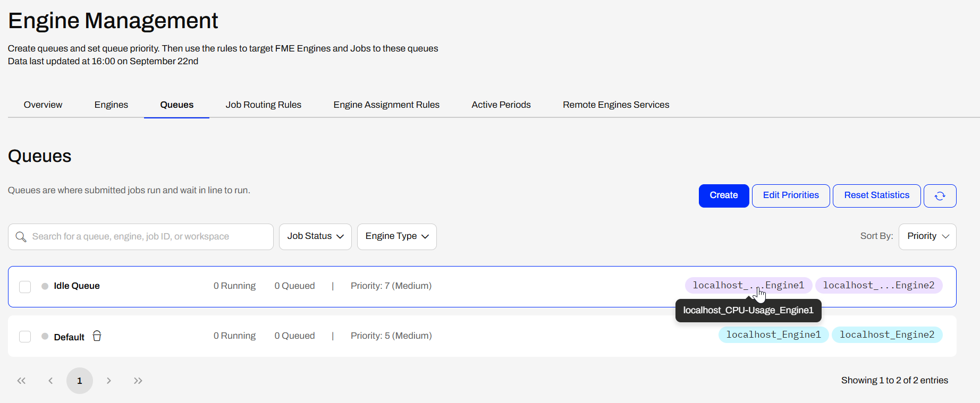The width and height of the screenshot is (980, 403).
Task: Click the localhost_...Engine1 tag in Idle Queue
Action: (x=748, y=285)
